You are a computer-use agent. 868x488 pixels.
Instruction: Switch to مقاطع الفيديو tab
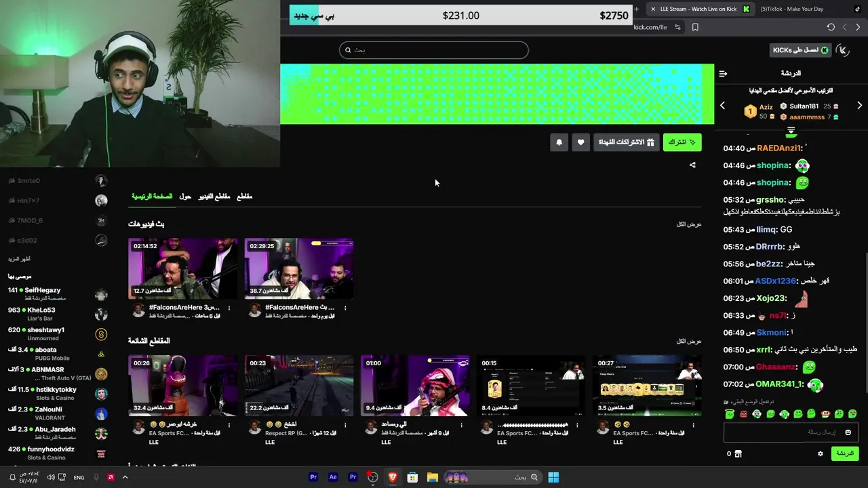pos(214,197)
